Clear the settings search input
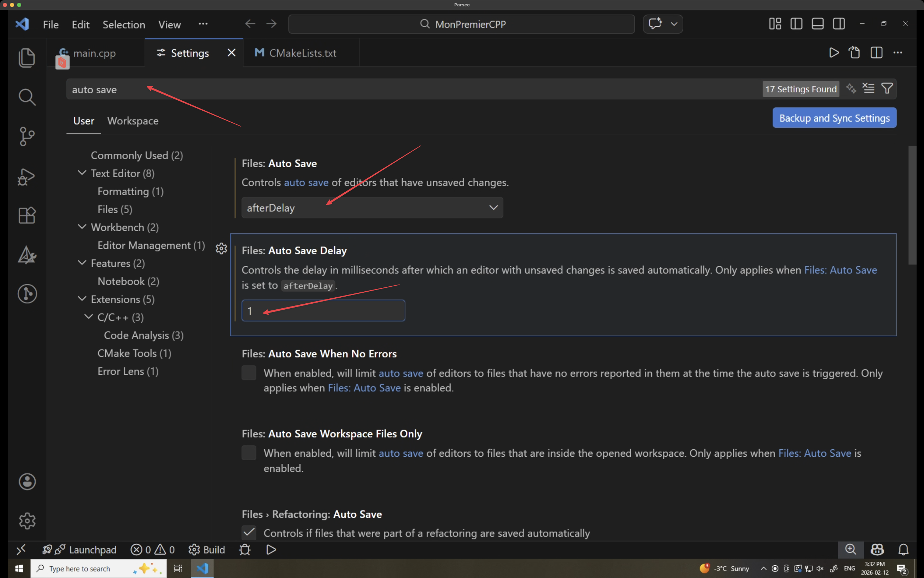Image resolution: width=924 pixels, height=578 pixels. 868,88
